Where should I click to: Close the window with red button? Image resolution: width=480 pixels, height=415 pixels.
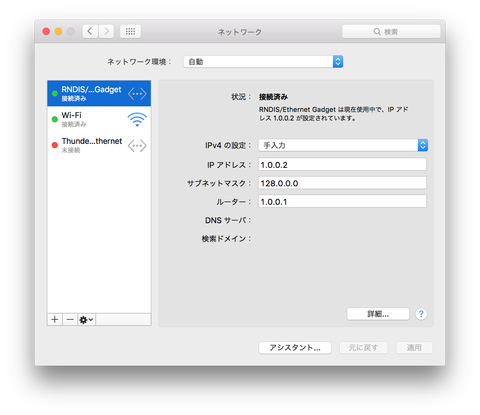pyautogui.click(x=46, y=32)
